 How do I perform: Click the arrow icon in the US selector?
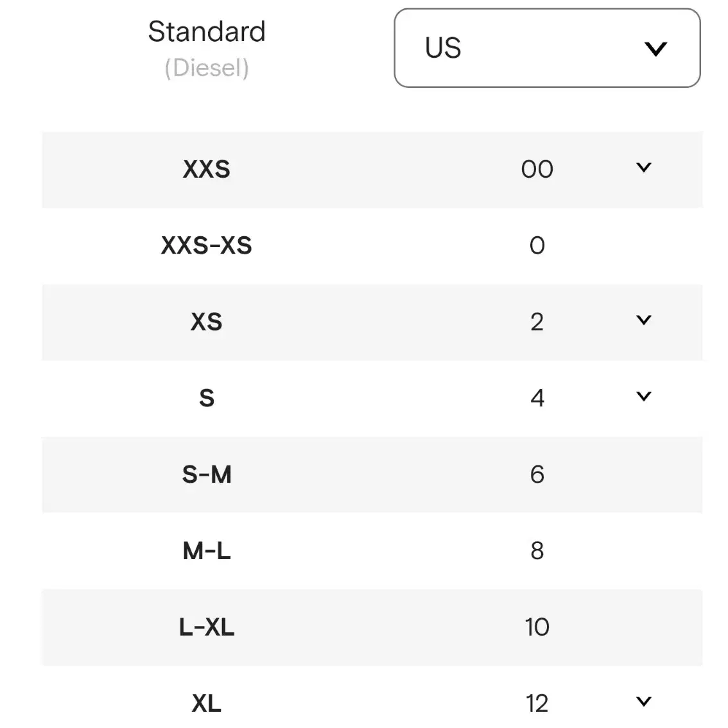(x=655, y=49)
